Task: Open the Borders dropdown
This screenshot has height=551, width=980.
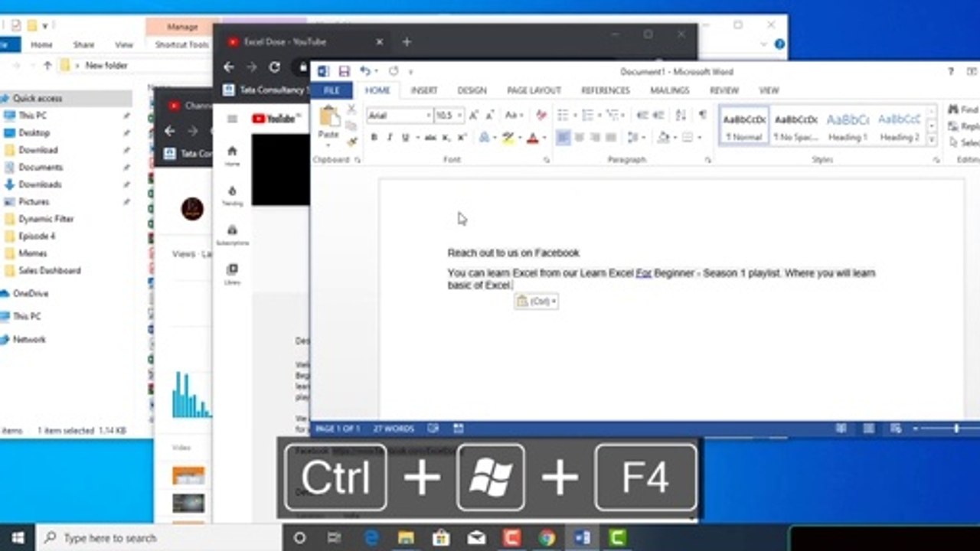Action: 699,138
